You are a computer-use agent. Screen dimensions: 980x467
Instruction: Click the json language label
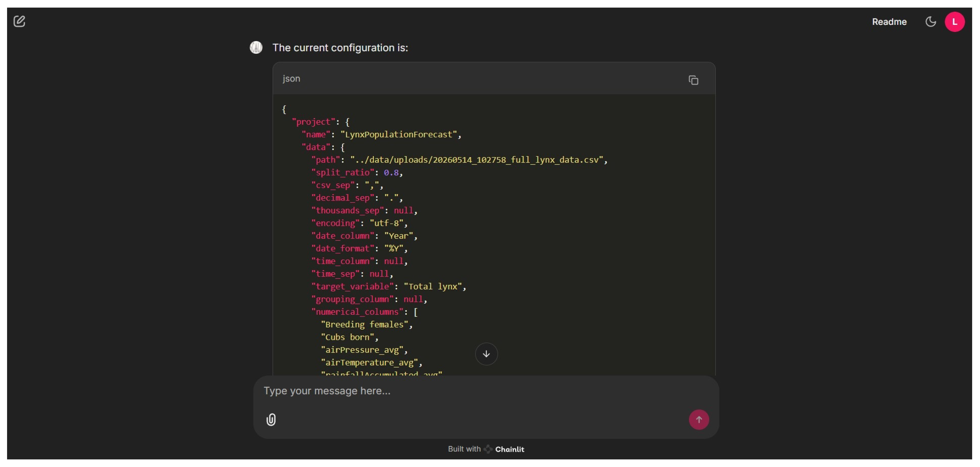pyautogui.click(x=291, y=78)
